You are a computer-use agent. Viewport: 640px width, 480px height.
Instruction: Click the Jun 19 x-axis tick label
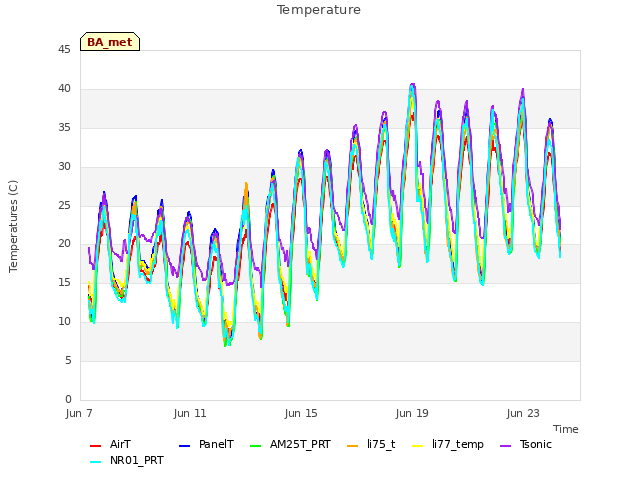click(x=412, y=413)
